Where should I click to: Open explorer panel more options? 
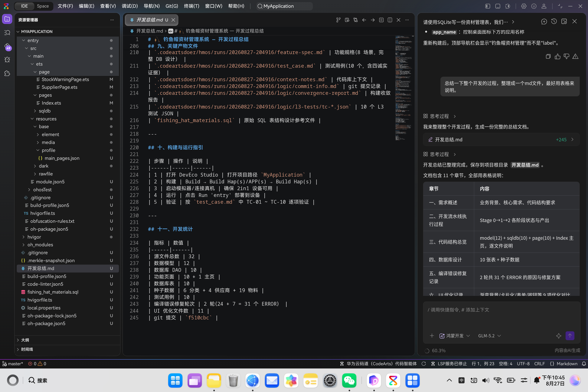(x=112, y=20)
